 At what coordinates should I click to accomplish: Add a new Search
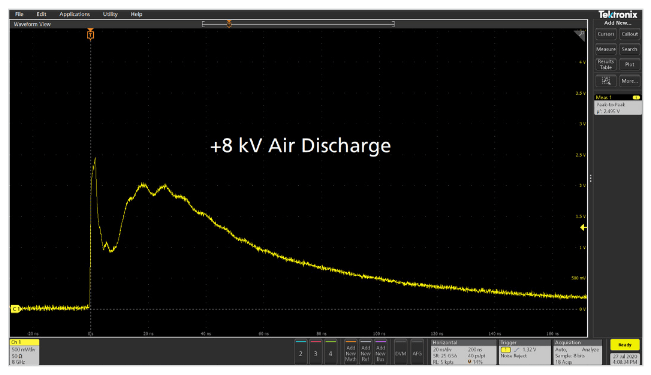630,49
